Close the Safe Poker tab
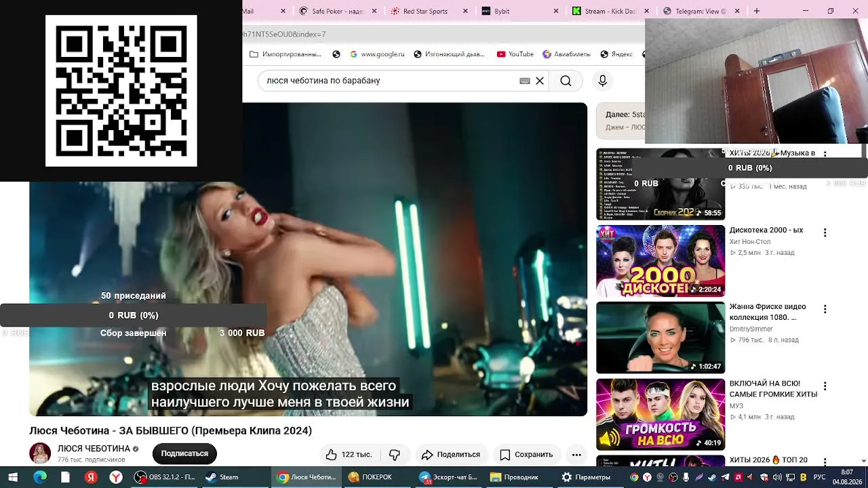Image resolution: width=868 pixels, height=488 pixels. coord(374,11)
